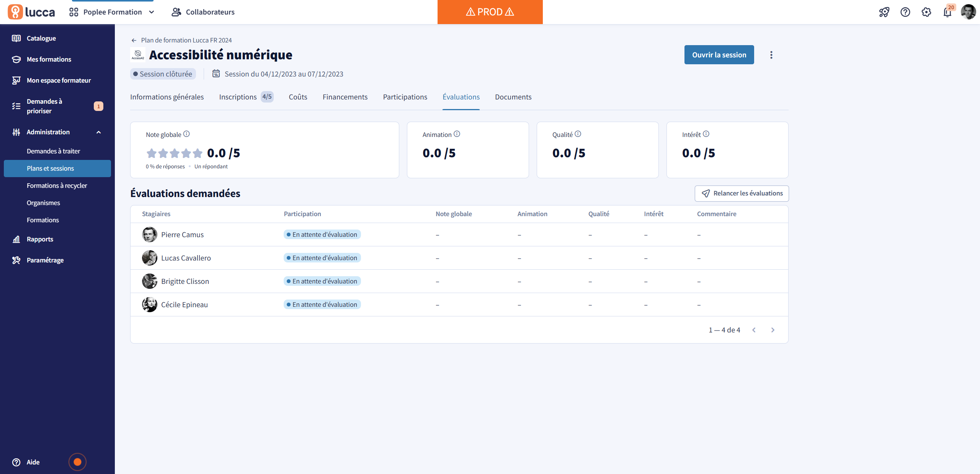Click the Access42 training logo
The image size is (980, 474).
[x=138, y=55]
